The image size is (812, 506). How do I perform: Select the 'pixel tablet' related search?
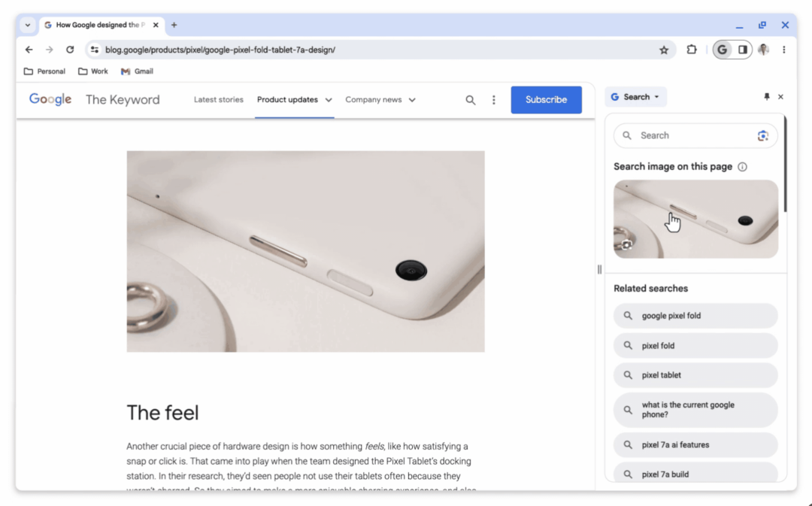point(695,375)
